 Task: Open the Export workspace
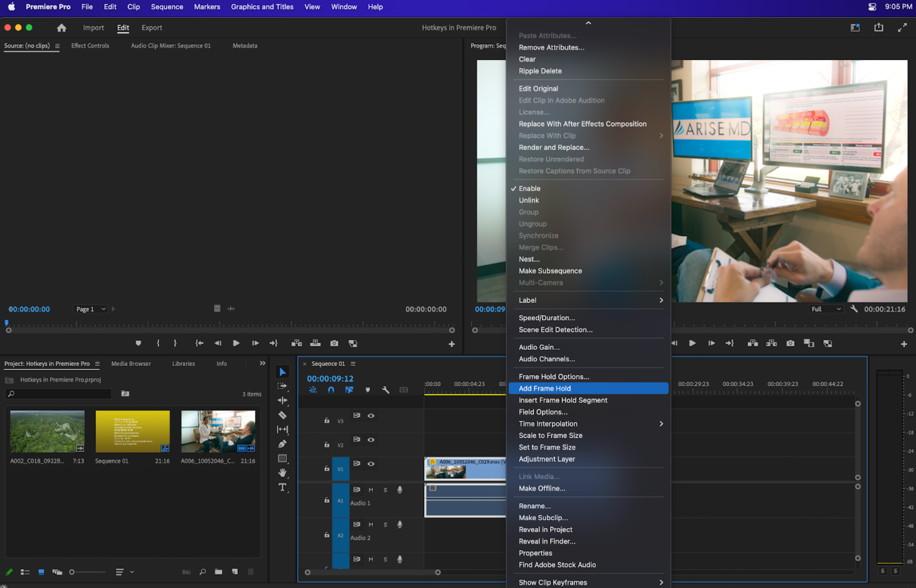[152, 28]
